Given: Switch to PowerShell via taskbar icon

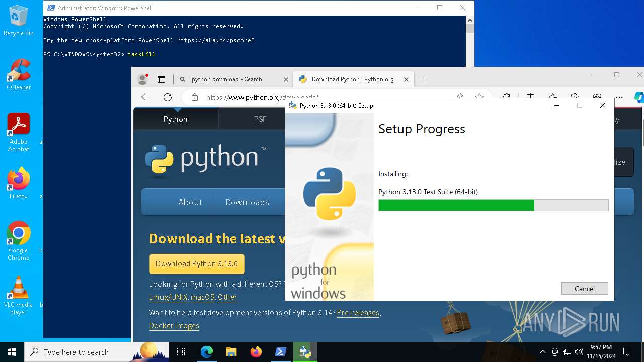Looking at the screenshot, I should tap(280, 352).
